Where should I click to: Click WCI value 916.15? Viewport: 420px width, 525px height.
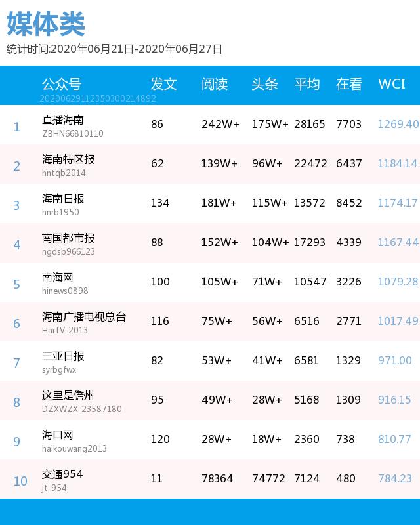(x=394, y=400)
